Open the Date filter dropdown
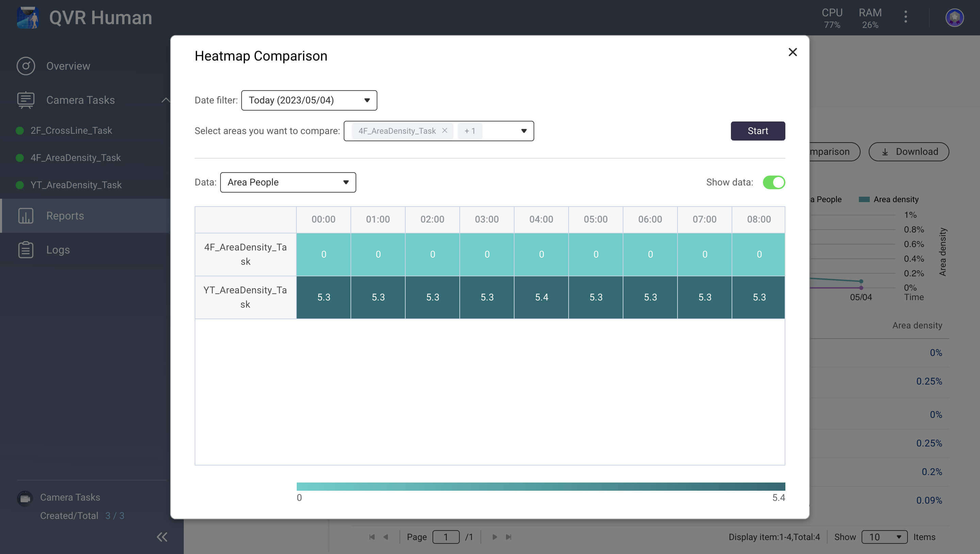980x554 pixels. pyautogui.click(x=309, y=100)
